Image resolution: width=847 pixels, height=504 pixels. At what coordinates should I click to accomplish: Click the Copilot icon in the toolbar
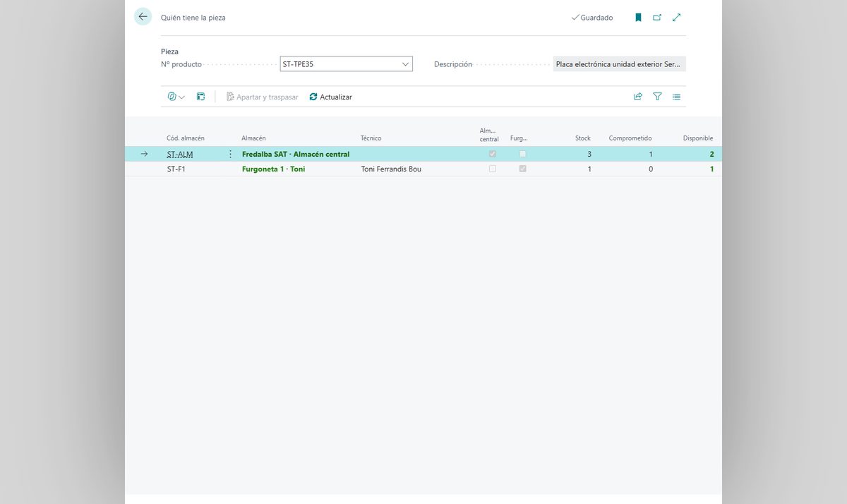coord(172,97)
